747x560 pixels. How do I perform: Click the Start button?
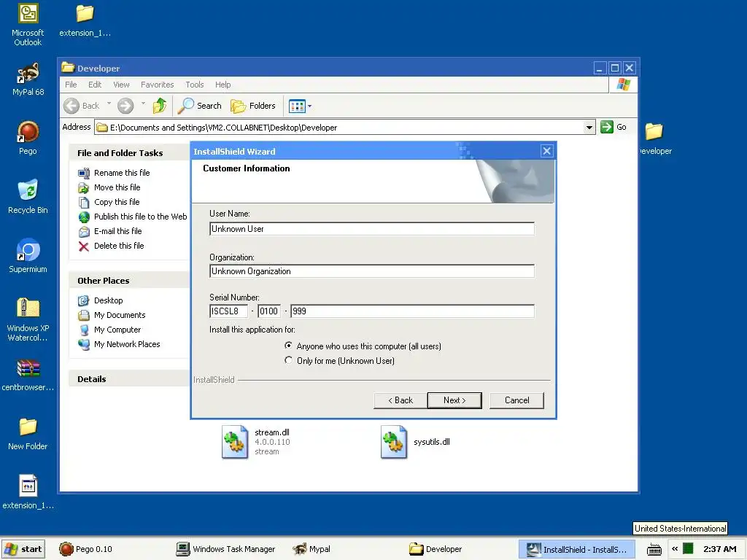click(23, 549)
